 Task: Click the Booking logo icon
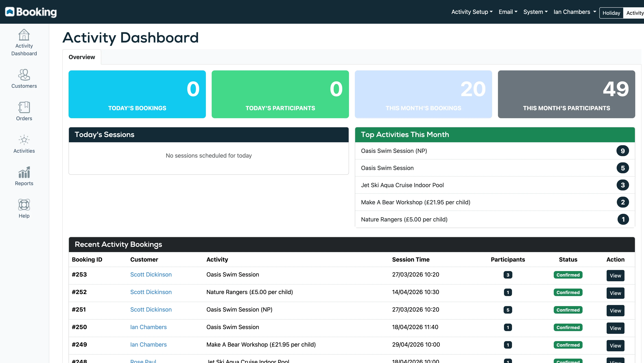click(x=10, y=12)
